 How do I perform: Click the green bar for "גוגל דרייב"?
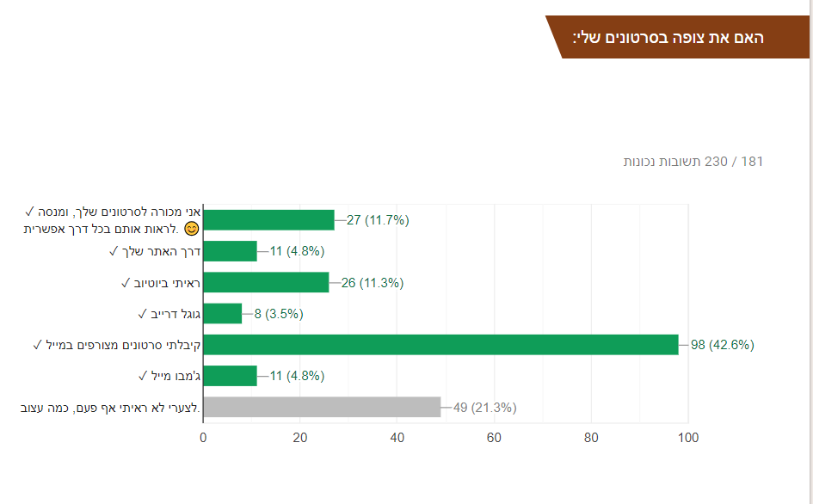223,313
